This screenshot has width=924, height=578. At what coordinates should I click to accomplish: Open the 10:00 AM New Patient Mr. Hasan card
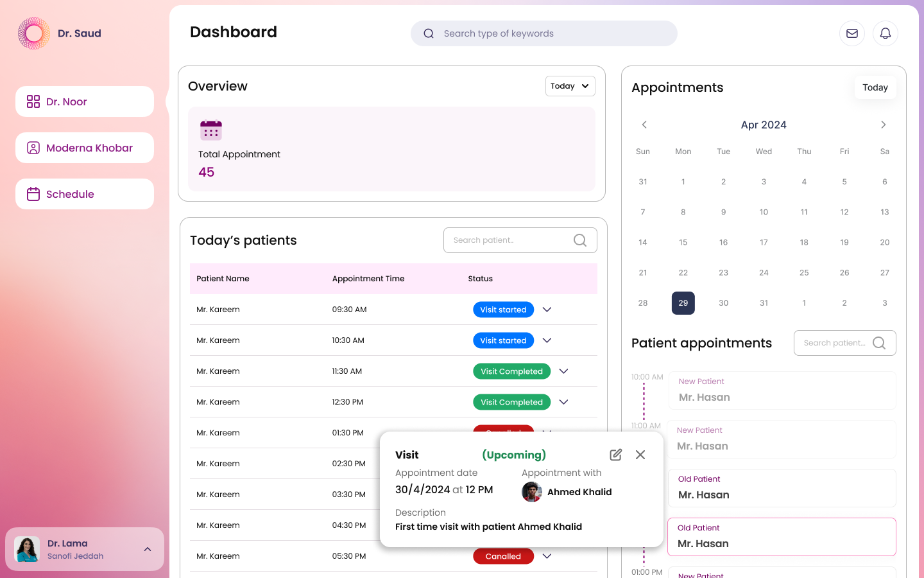[782, 390]
